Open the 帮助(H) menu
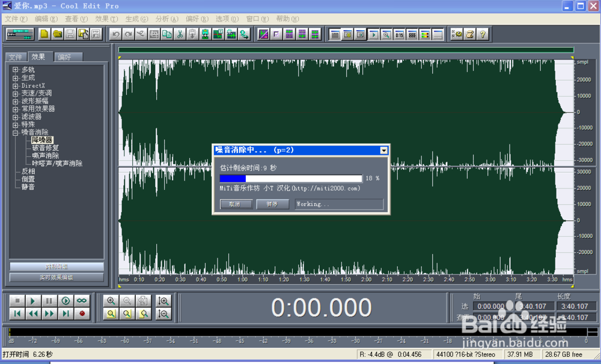Viewport: 601px width, 364px height. 287,19
